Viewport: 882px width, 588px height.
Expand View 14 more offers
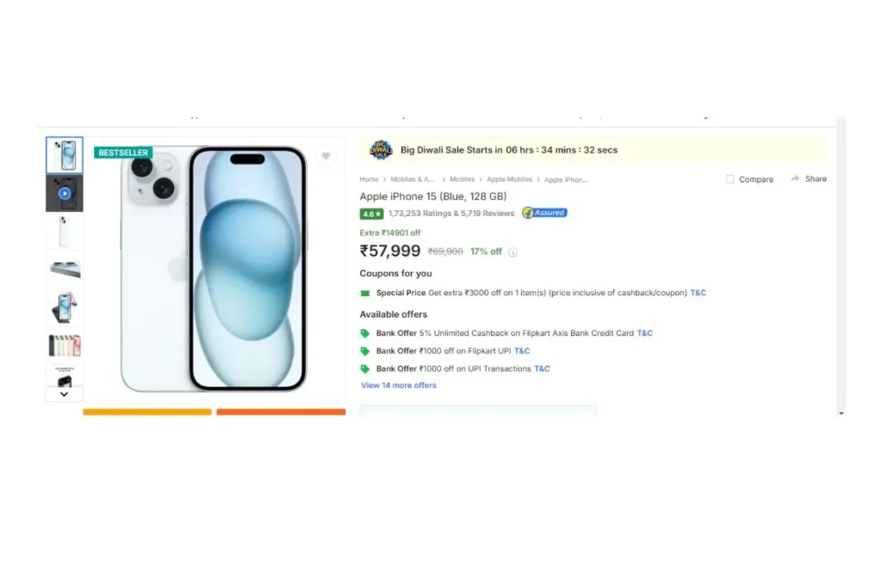tap(399, 386)
